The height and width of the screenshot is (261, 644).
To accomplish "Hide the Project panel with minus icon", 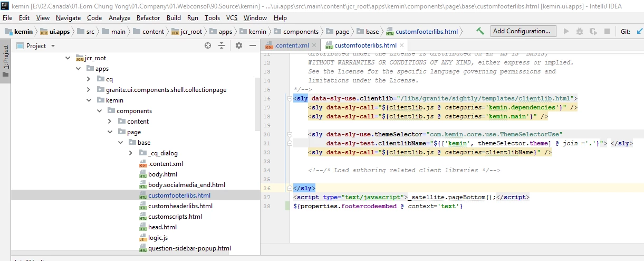I will [252, 45].
